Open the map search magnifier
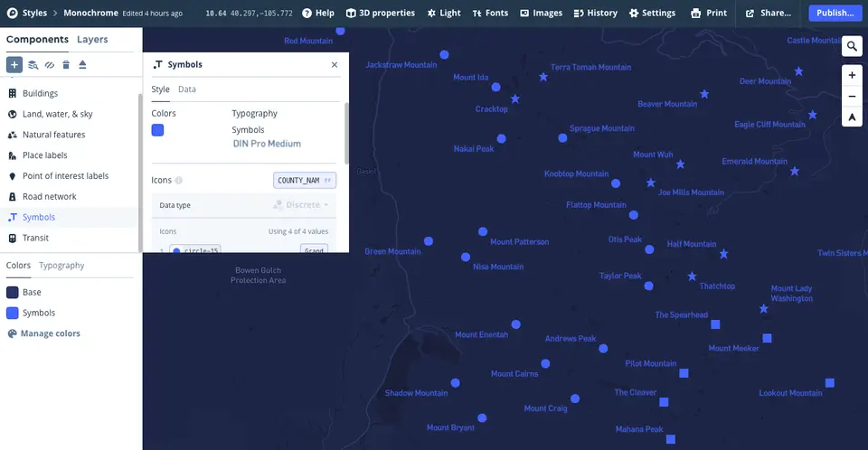This screenshot has height=450, width=868. (x=852, y=47)
